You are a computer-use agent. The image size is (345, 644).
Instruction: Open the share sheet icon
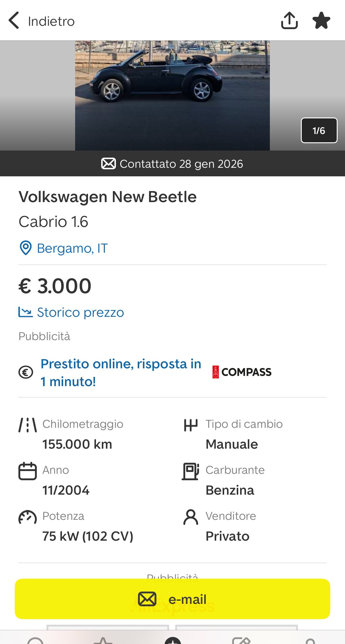click(x=289, y=21)
